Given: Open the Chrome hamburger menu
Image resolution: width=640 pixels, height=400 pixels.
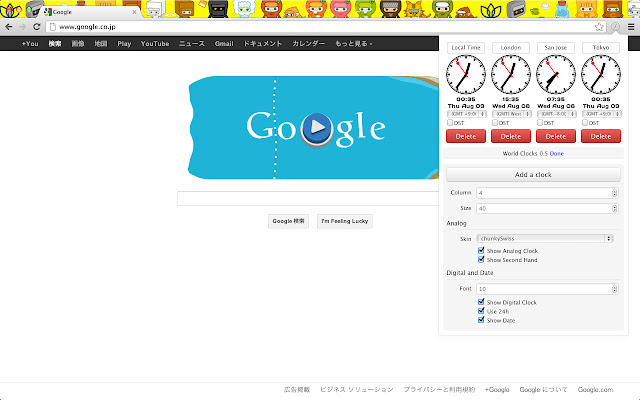Looking at the screenshot, I should [631, 27].
